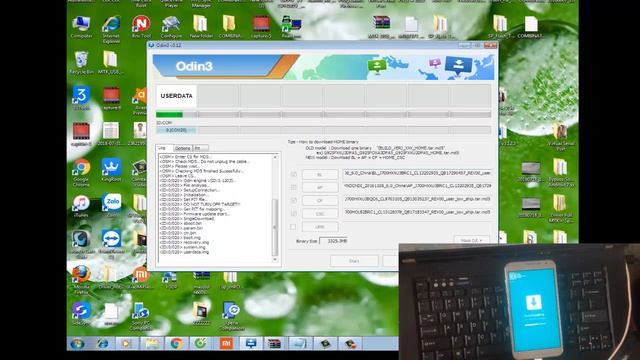Image resolution: width=640 pixels, height=360 pixels.
Task: Click the CSC file path field
Action: [417, 212]
